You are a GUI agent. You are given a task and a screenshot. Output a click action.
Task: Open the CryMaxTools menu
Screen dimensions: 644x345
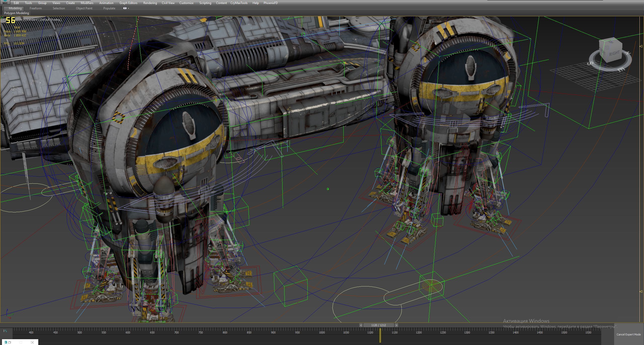[239, 3]
